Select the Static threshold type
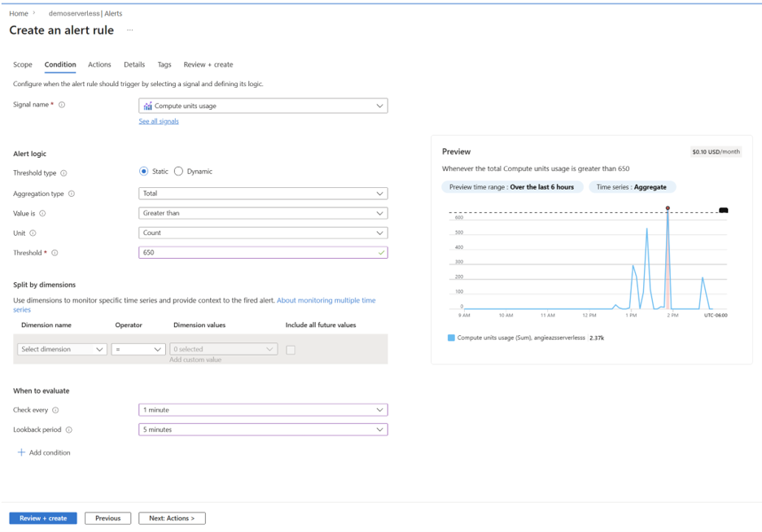Viewport: 762px width, 532px height. tap(143, 172)
